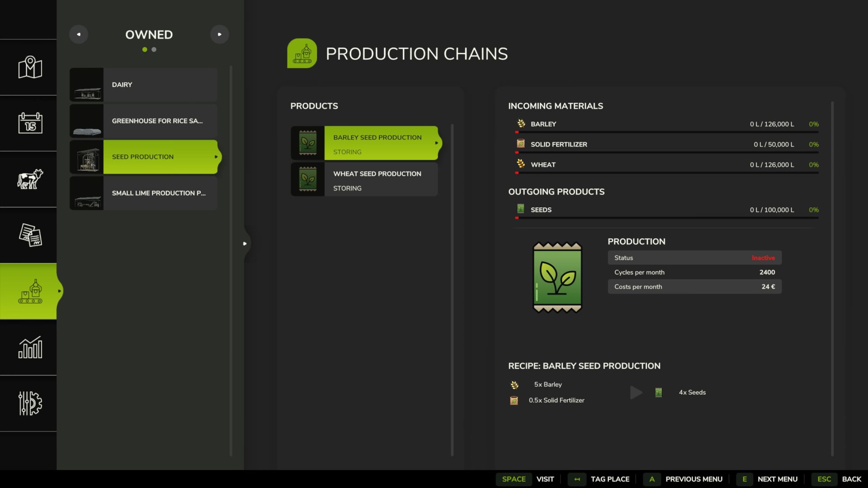
Task: Click the Seeds 0 L / 100,000 L value
Action: tap(772, 210)
